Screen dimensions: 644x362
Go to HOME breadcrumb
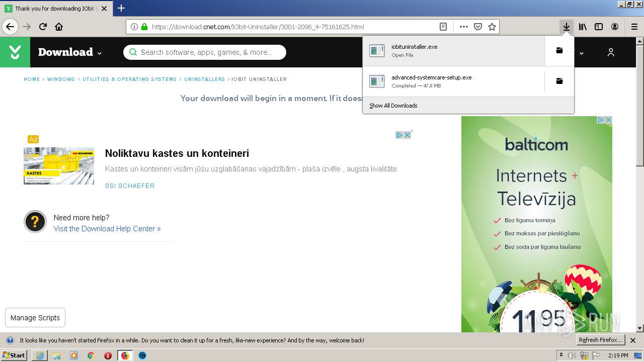(x=32, y=79)
